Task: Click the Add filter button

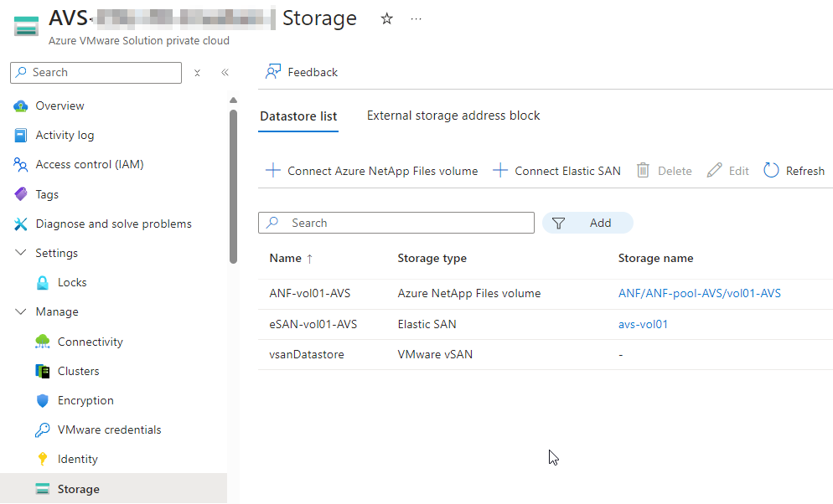Action: point(588,223)
